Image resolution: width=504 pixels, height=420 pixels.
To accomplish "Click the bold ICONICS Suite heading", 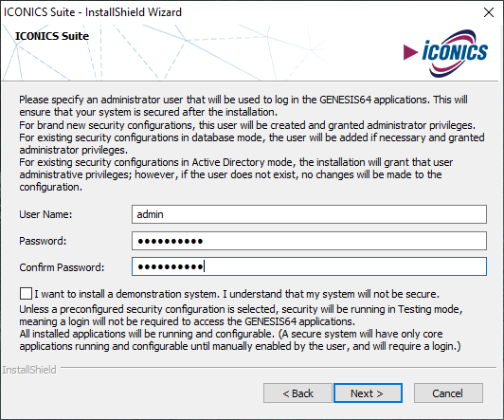I will tap(52, 36).
